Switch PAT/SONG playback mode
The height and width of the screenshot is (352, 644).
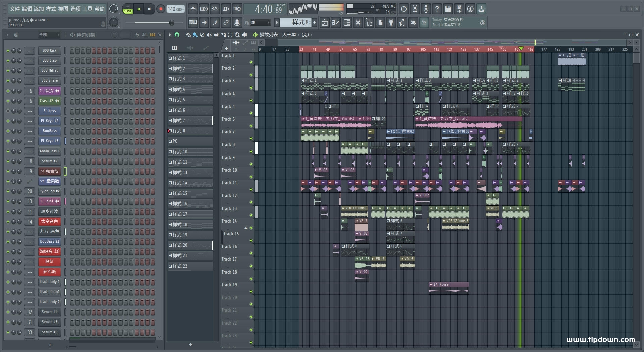(128, 9)
